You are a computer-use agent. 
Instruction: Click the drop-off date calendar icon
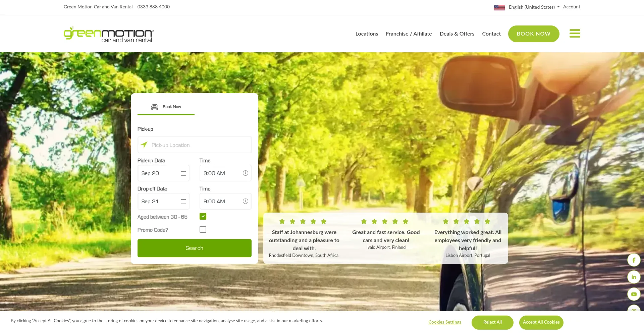click(x=183, y=201)
